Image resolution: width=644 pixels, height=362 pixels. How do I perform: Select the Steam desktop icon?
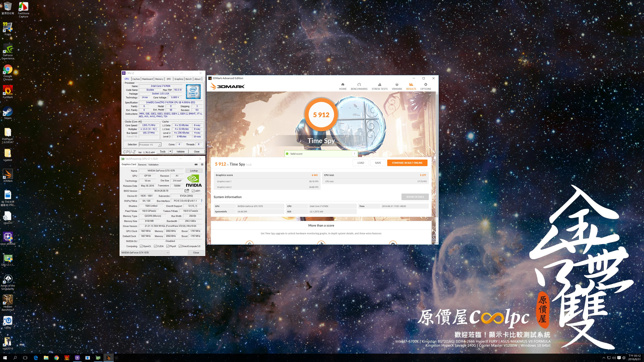(8, 113)
